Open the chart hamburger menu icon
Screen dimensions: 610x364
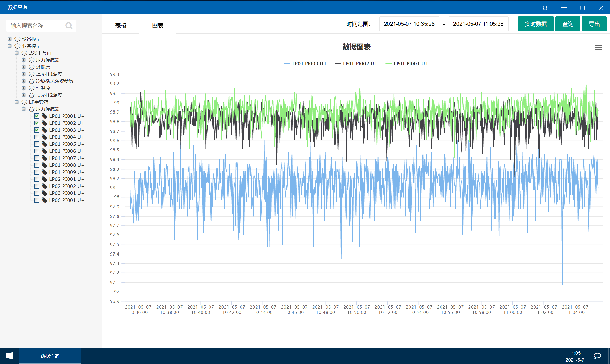598,48
